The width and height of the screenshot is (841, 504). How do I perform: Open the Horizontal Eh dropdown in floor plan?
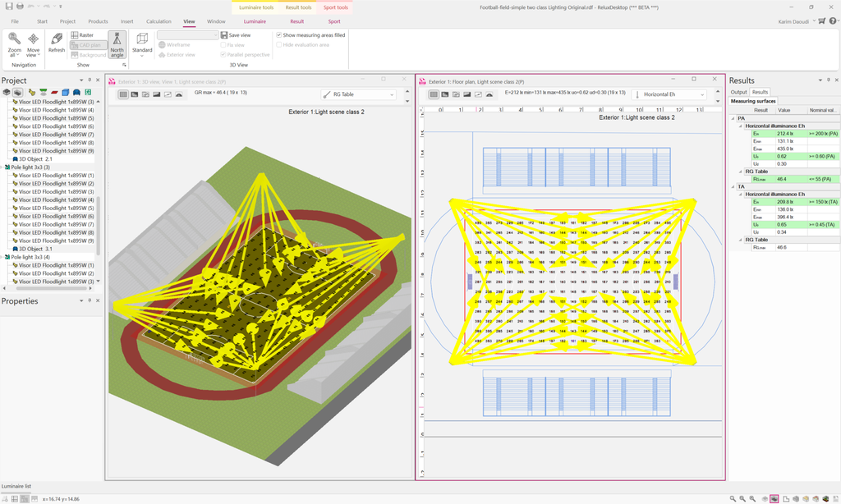[x=669, y=94]
